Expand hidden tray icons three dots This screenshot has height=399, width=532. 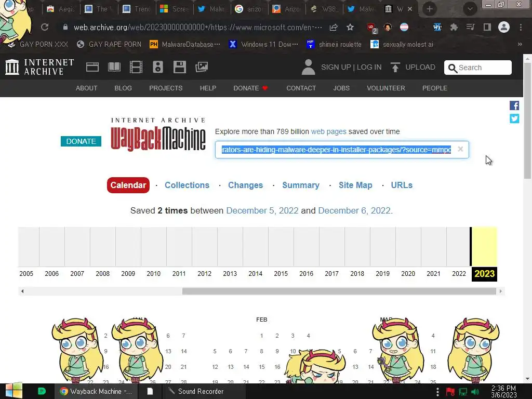(x=437, y=392)
